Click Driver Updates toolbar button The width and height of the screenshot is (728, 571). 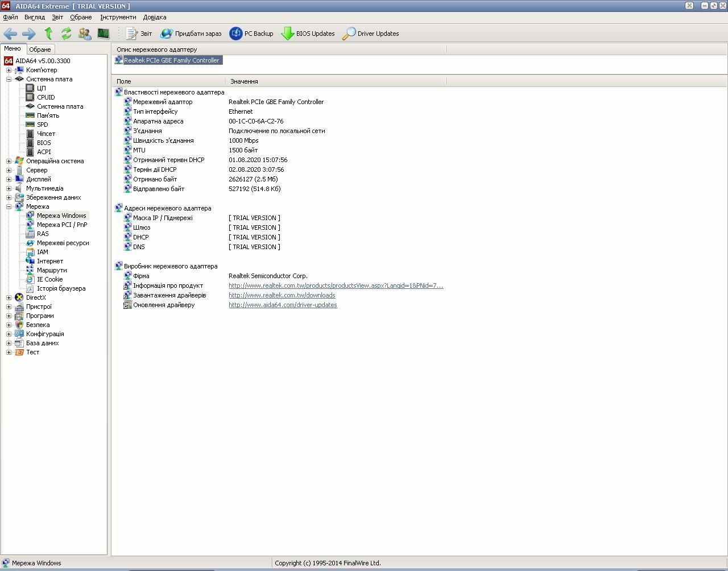tap(370, 34)
